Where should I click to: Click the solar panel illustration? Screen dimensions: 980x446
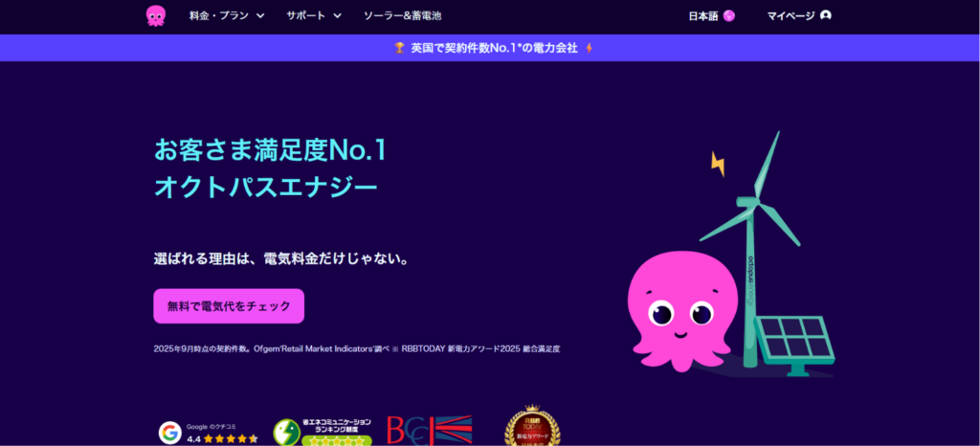coord(795,345)
